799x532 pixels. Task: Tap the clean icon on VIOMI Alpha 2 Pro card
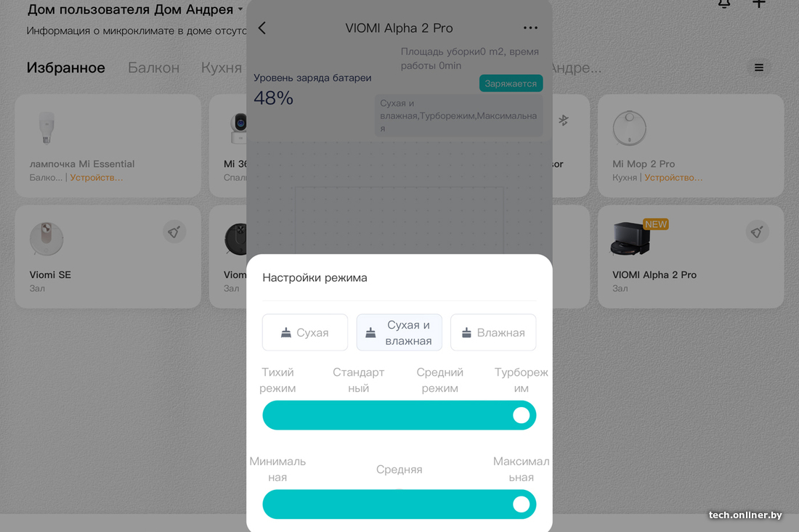pyautogui.click(x=757, y=232)
